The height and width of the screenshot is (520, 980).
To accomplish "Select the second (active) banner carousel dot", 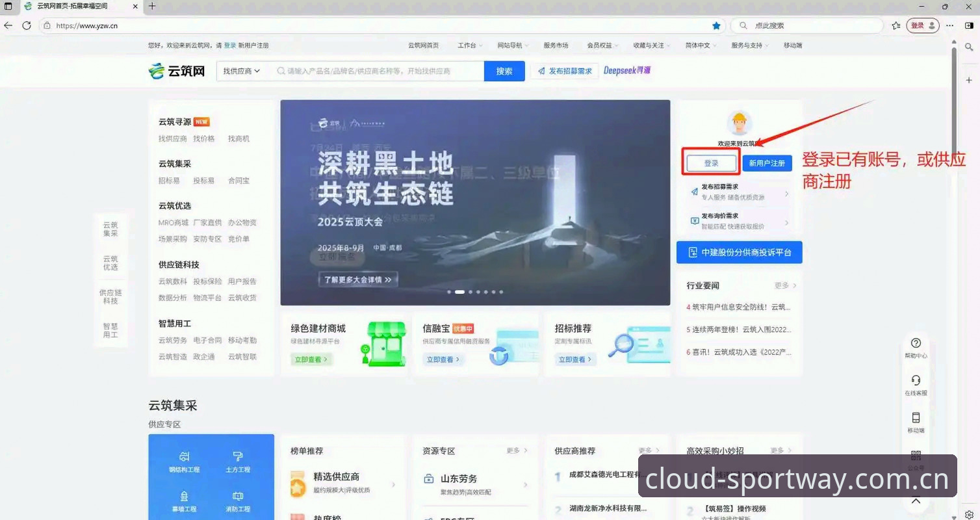I will tap(459, 292).
